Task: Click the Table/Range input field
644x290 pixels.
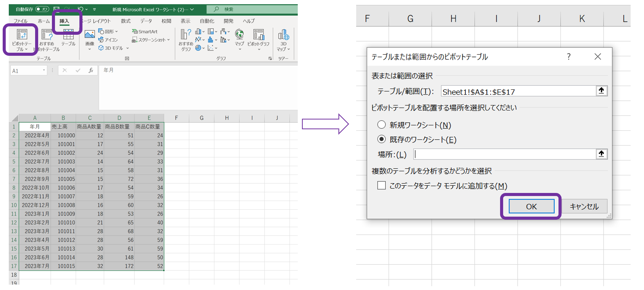Action: [x=518, y=91]
